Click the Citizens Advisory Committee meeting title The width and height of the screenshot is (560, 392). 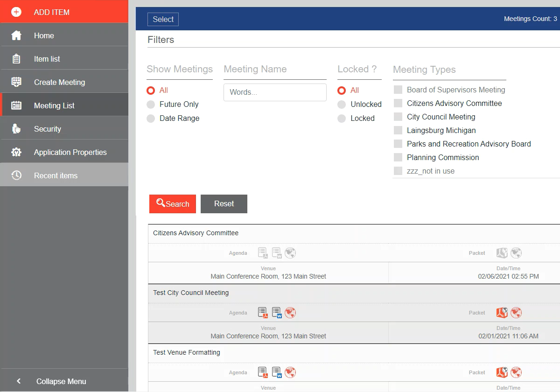click(x=196, y=233)
